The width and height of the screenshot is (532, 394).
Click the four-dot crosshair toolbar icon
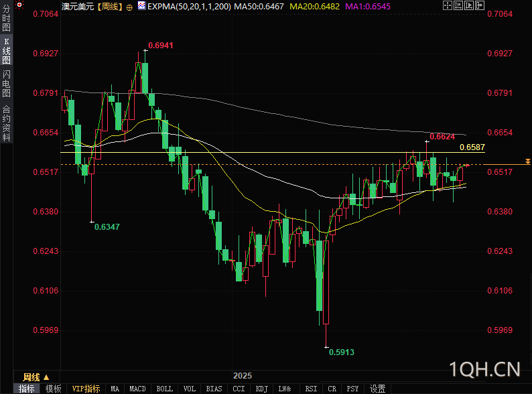[448, 5]
